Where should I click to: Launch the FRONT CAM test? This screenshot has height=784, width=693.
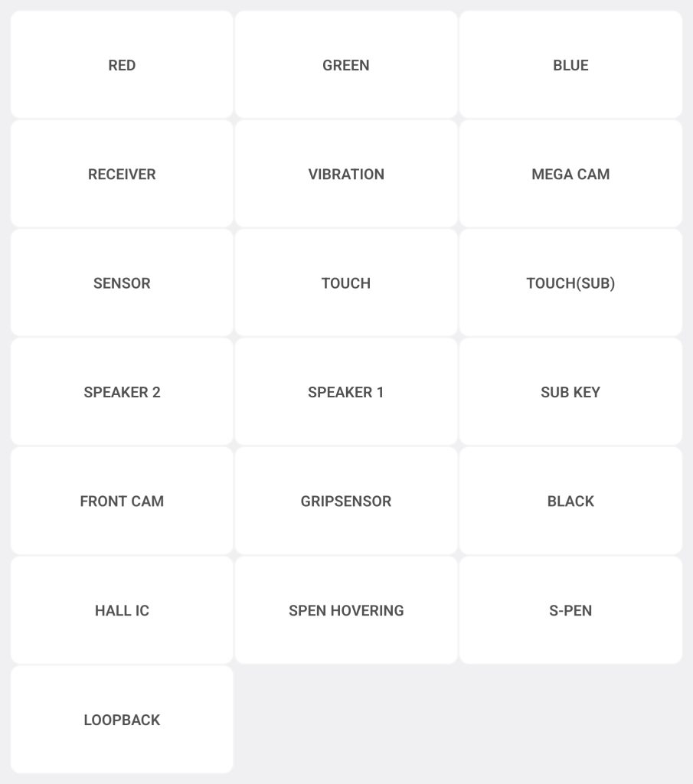[122, 501]
